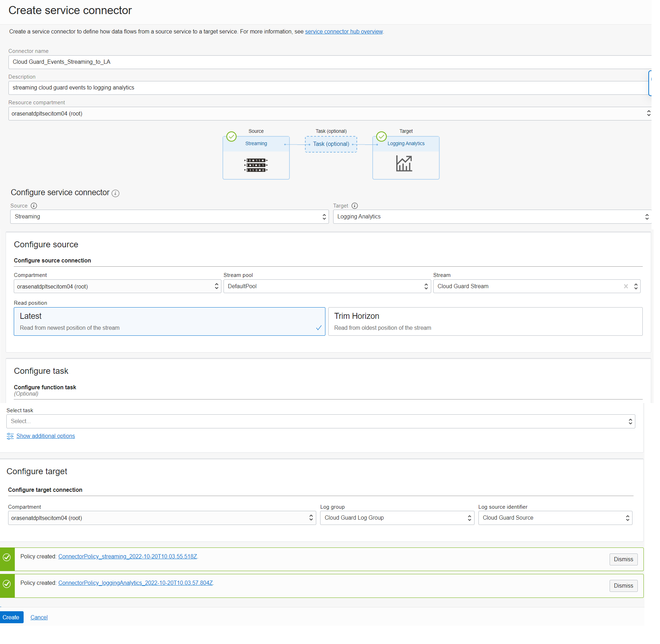Screen dimensions: 660x644
Task: Click the Target info icon
Action: point(354,206)
